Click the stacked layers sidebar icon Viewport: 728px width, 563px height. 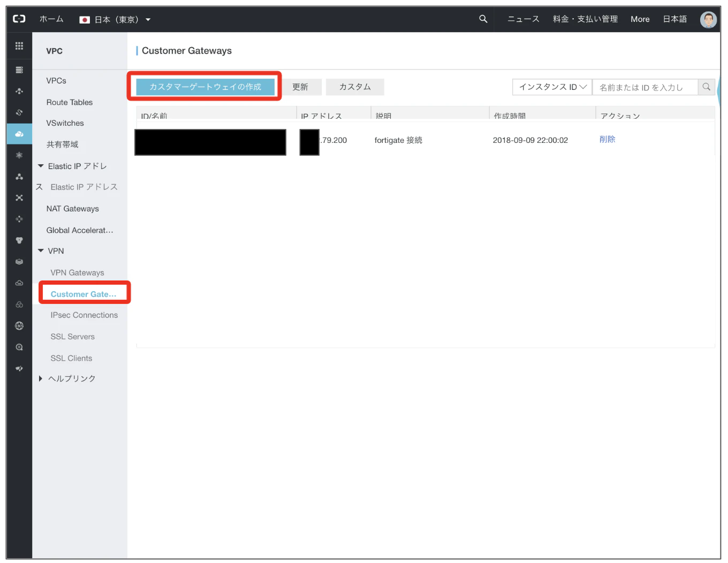(x=19, y=262)
